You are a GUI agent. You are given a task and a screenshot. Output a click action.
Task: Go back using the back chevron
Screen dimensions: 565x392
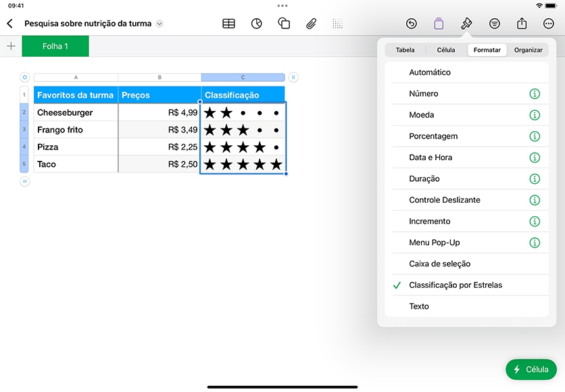tap(9, 24)
